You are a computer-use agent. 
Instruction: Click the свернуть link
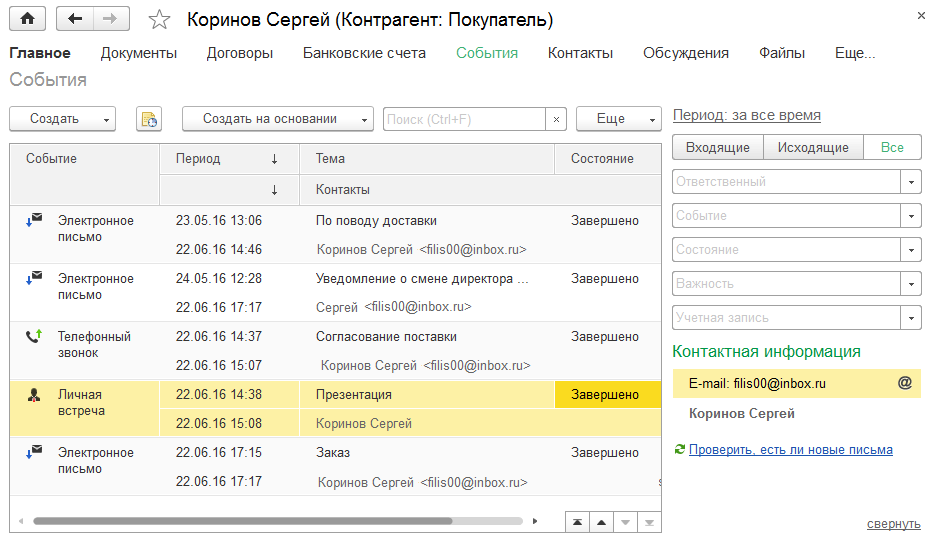click(893, 523)
